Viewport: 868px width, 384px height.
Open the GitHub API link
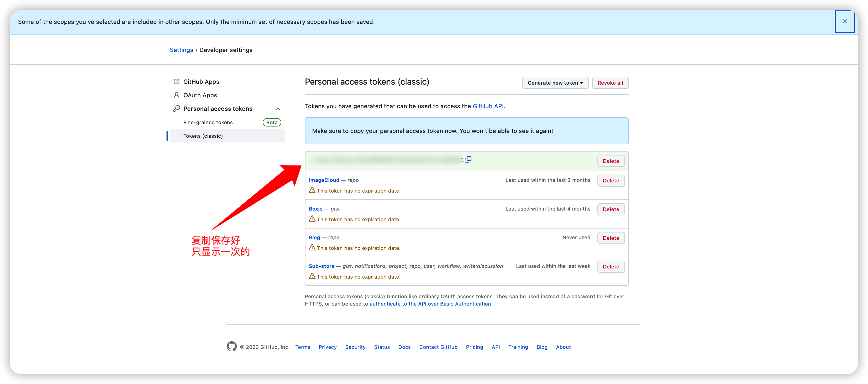click(x=488, y=106)
